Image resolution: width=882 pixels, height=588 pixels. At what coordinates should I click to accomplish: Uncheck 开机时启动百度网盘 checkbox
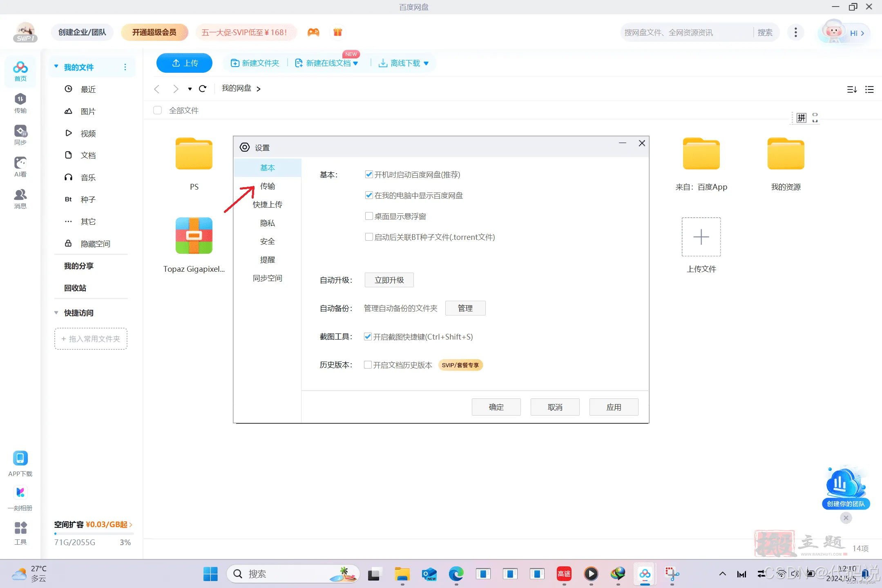(x=369, y=174)
